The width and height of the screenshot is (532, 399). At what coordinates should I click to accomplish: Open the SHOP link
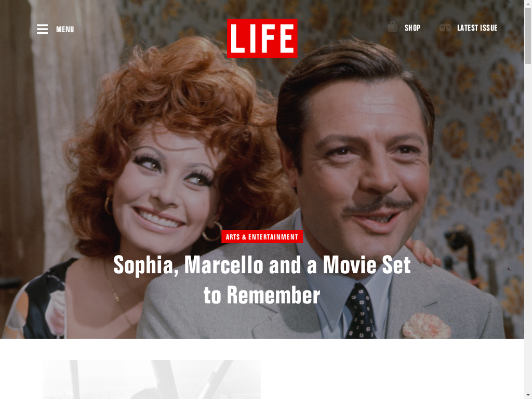point(413,28)
